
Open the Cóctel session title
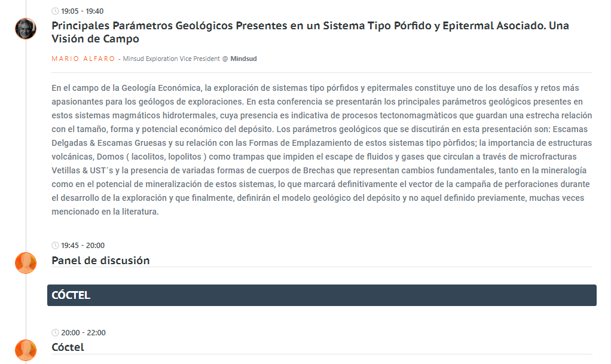tap(68, 347)
